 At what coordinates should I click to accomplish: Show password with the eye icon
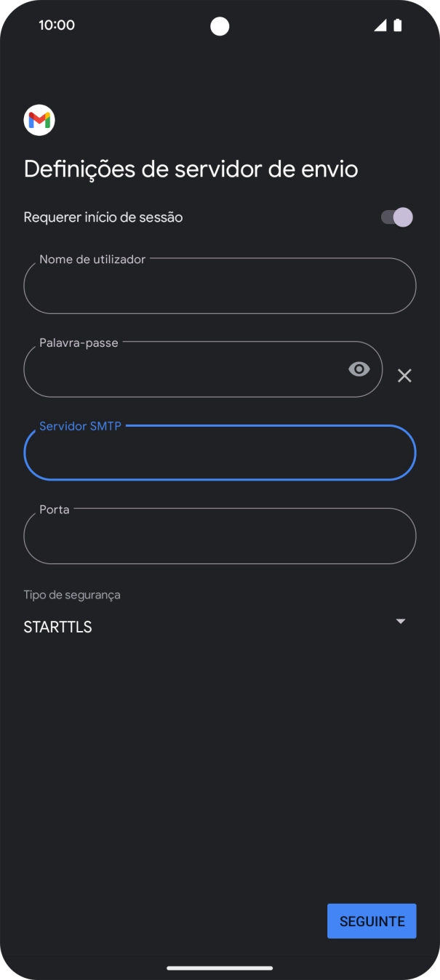(359, 369)
